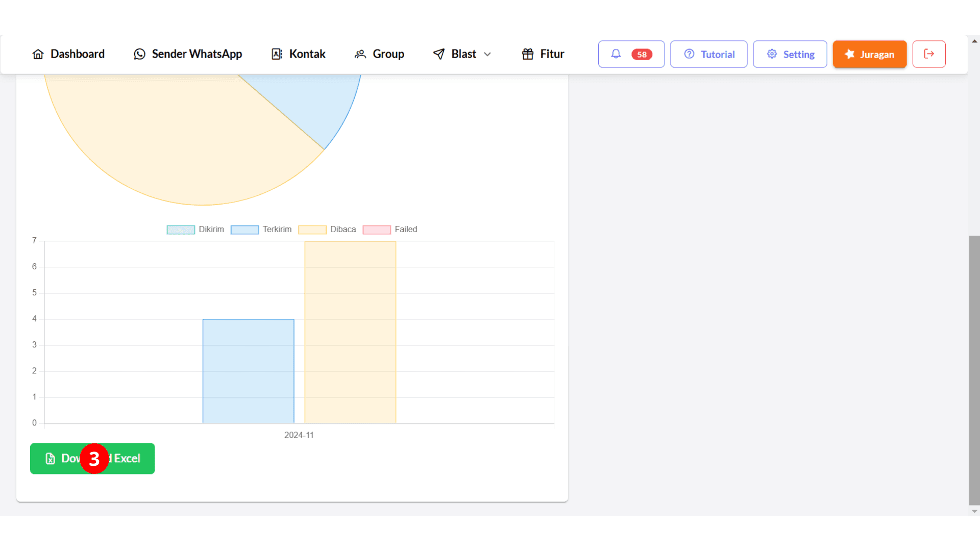Screen dimensions: 980x551
Task: Open the Kontak menu item
Action: pos(298,54)
